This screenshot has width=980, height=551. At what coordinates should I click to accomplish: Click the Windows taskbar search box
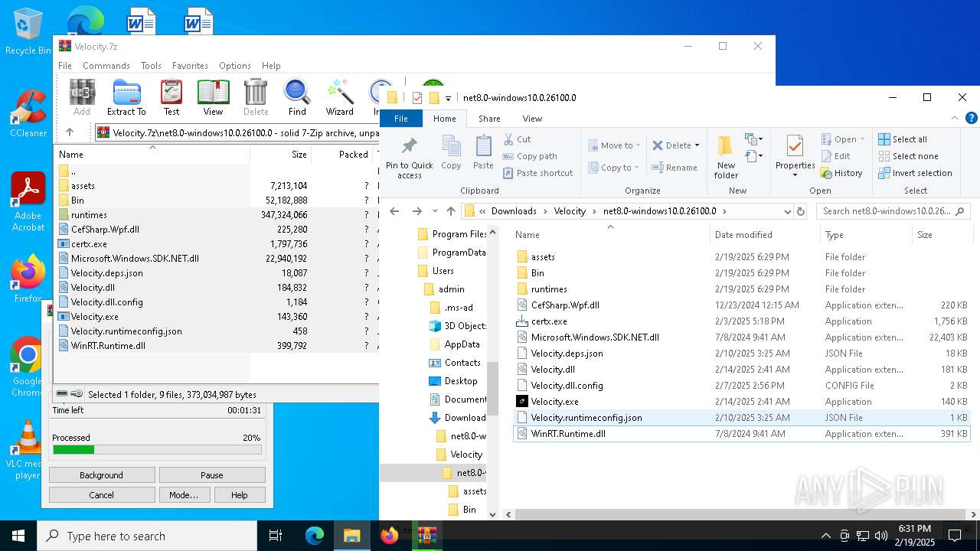click(x=147, y=536)
